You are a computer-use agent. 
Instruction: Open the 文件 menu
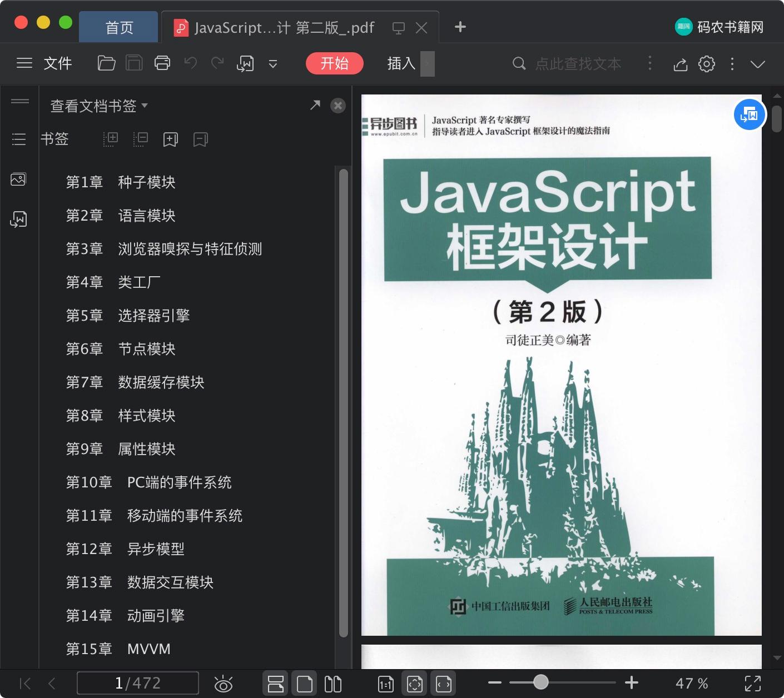58,63
